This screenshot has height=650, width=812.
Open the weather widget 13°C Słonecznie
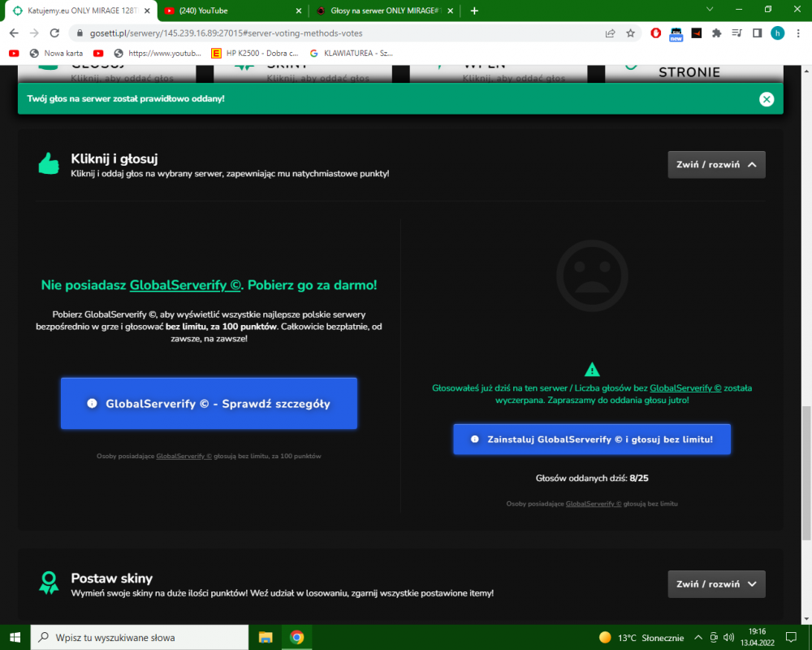point(641,638)
